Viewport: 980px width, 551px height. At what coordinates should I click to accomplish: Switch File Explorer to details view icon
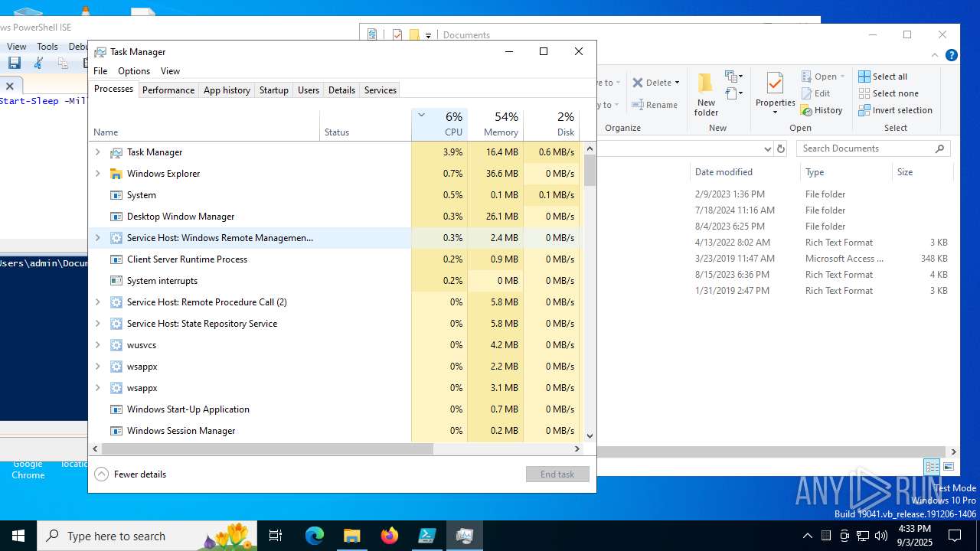(932, 467)
